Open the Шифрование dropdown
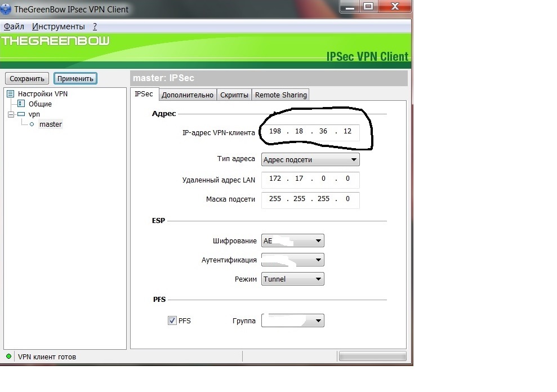Viewport: 557px width, 392px height. (x=293, y=240)
